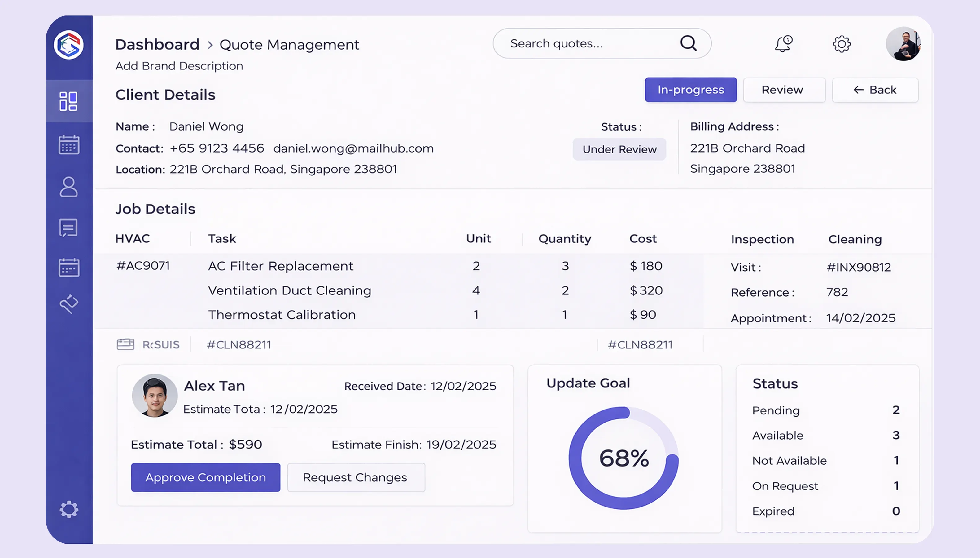Click the Pending status row
Image resolution: width=980 pixels, height=558 pixels.
[x=826, y=410]
